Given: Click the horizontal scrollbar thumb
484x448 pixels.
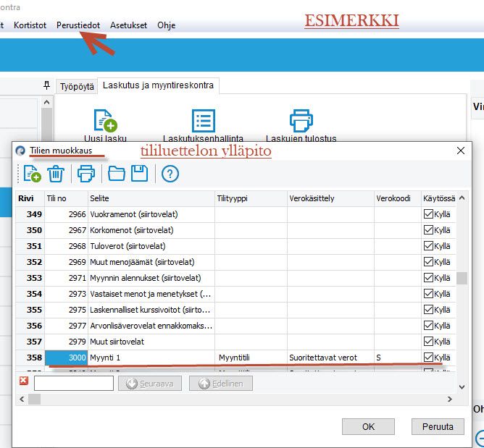Looking at the screenshot, I should pos(34,399).
